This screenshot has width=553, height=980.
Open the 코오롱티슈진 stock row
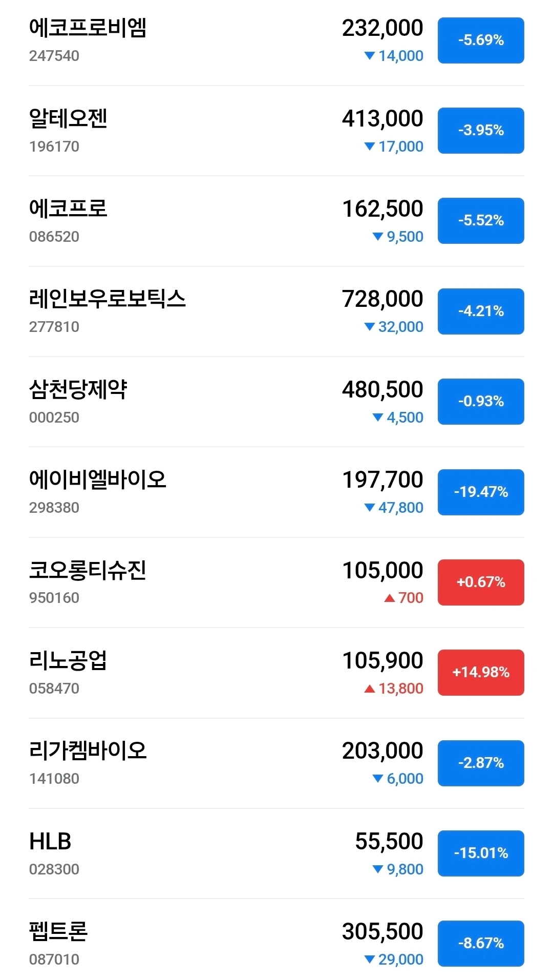(276, 582)
